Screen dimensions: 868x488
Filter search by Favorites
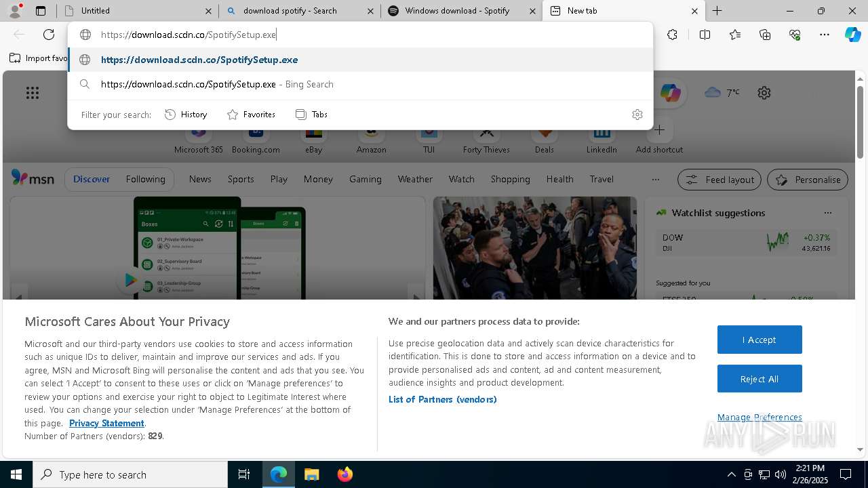(252, 115)
